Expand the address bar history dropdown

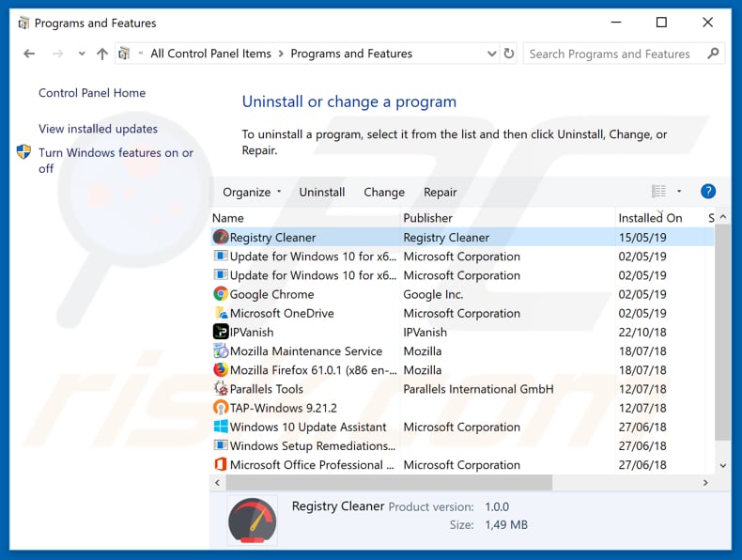492,54
